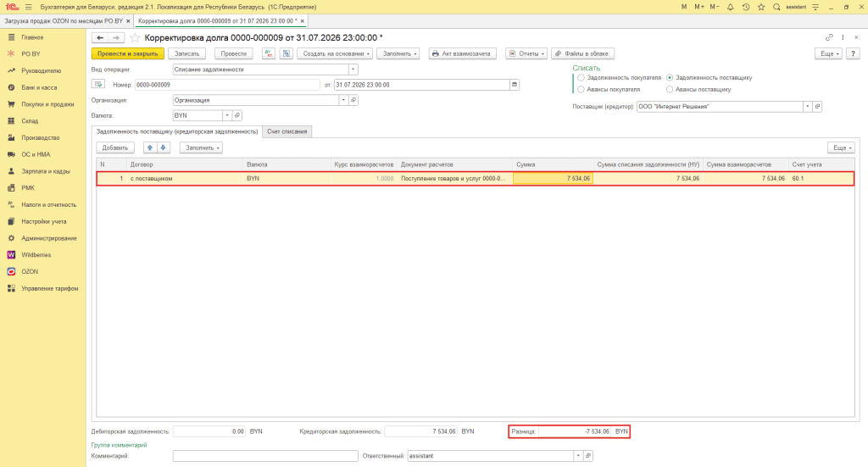Open Файлы в облаке
This screenshot has width=868, height=467.
tap(583, 53)
